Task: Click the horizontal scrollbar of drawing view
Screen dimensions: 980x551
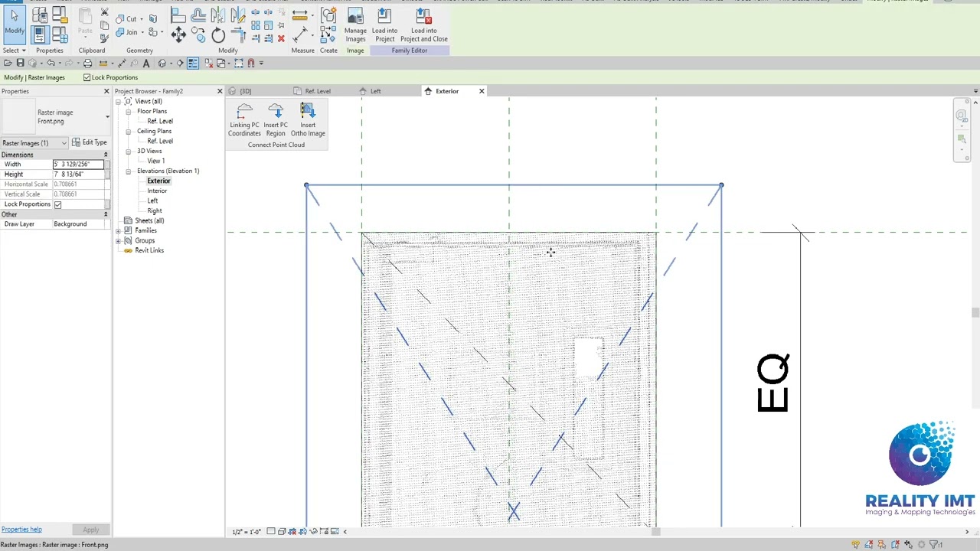Action: (655, 532)
